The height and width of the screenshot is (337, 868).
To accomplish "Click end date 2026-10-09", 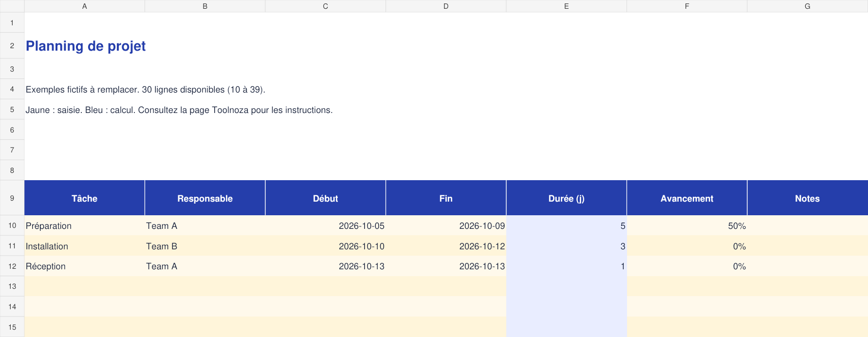I will click(x=446, y=226).
